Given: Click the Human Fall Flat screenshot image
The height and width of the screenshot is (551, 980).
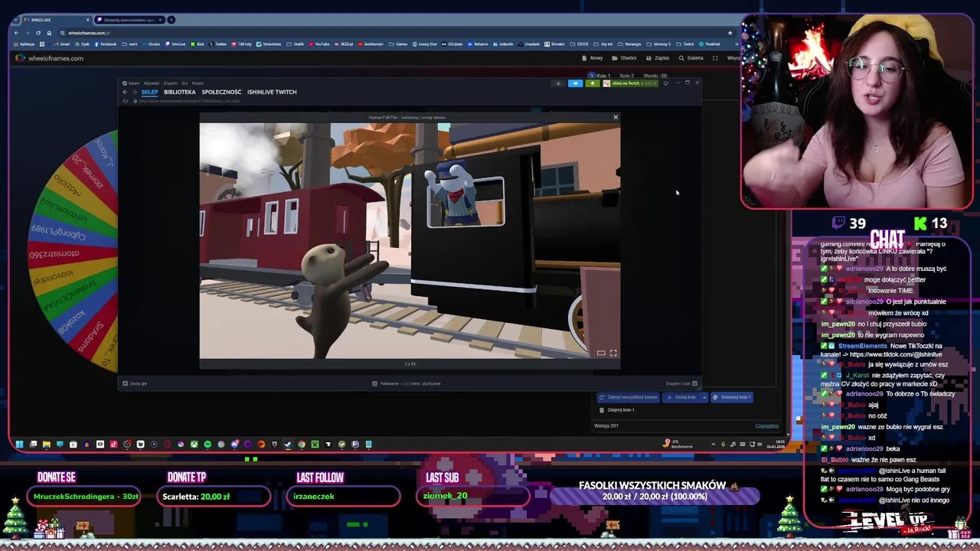Looking at the screenshot, I should (410, 240).
